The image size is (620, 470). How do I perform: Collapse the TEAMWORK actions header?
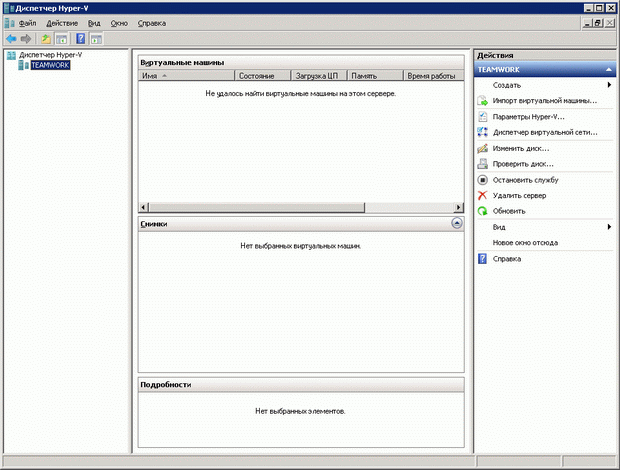[x=608, y=70]
